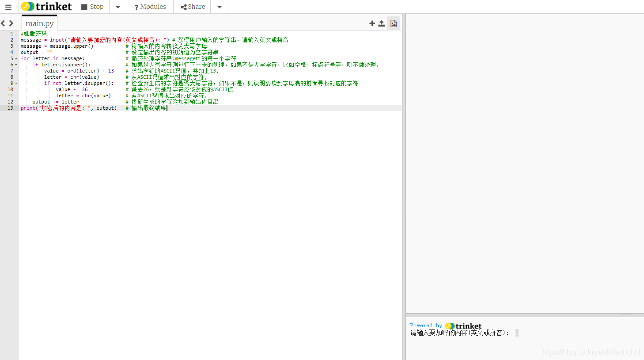Screen dimensions: 644x360
Task: Click the trinket logo
Action: (46, 7)
